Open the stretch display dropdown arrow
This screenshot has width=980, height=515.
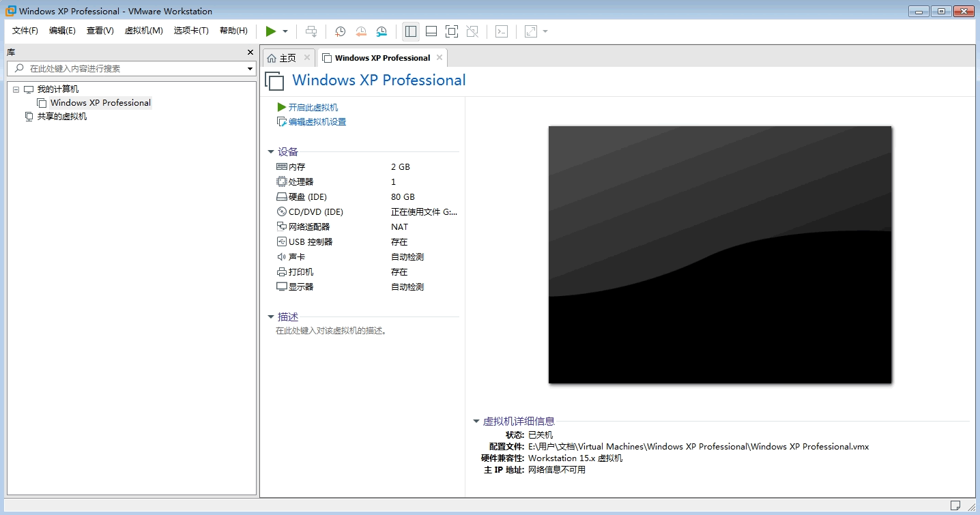tap(545, 31)
